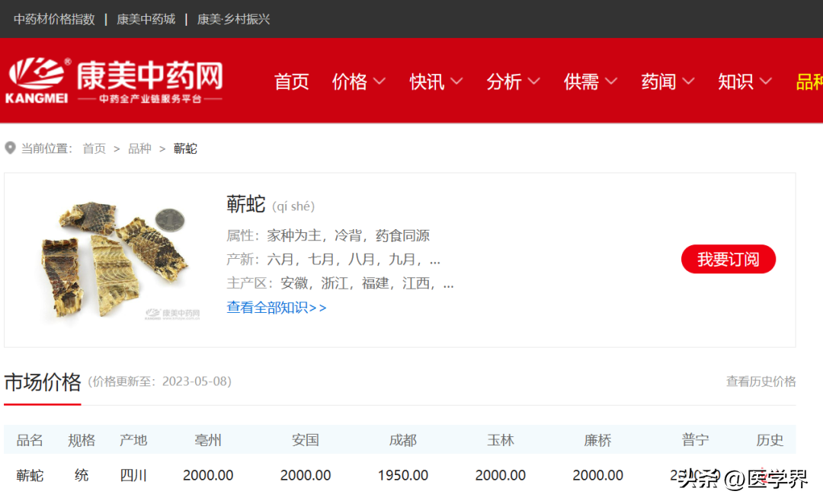823x504 pixels.
Task: Click the price update date 2023-05-08
Action: click(194, 381)
